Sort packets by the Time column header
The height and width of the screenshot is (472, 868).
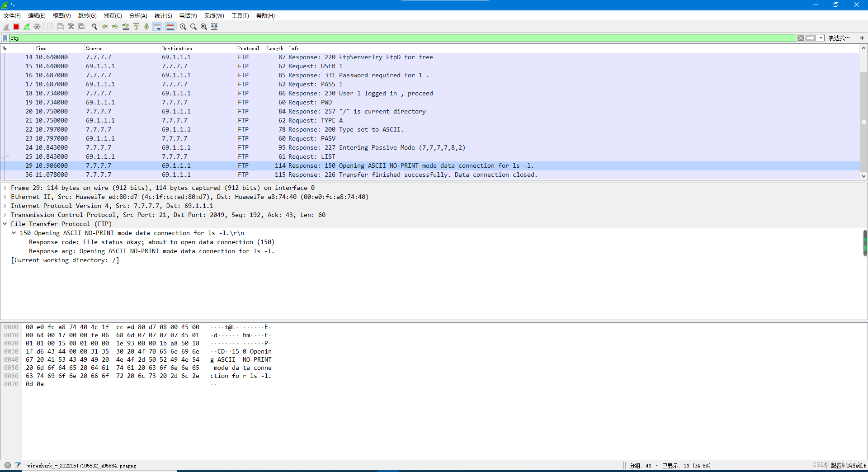[59, 48]
